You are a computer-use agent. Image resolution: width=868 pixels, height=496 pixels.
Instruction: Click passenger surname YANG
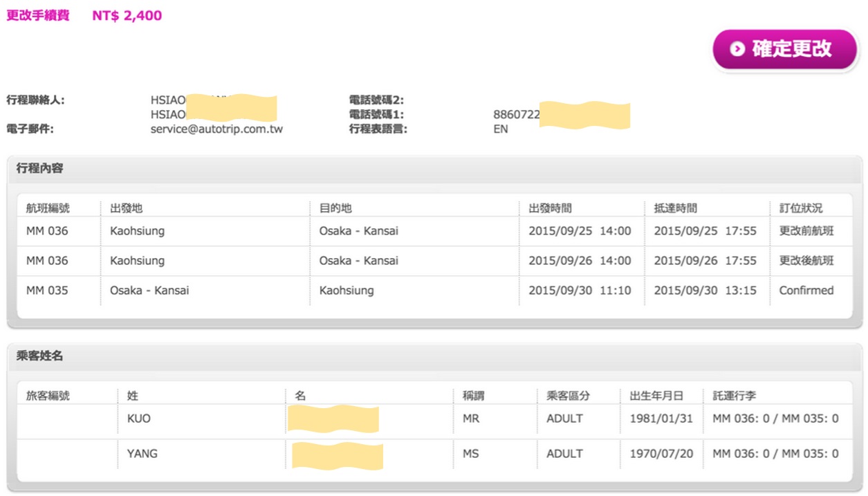tap(142, 454)
